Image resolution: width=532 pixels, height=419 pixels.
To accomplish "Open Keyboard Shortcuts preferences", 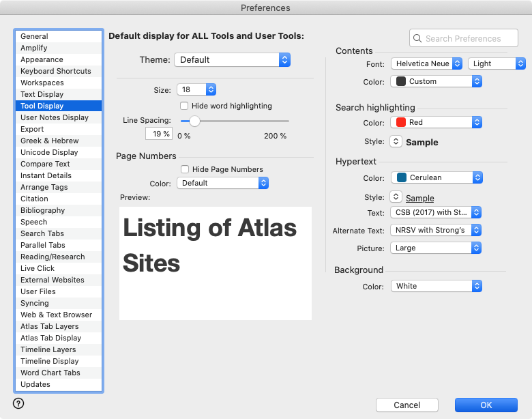I will click(x=55, y=71).
